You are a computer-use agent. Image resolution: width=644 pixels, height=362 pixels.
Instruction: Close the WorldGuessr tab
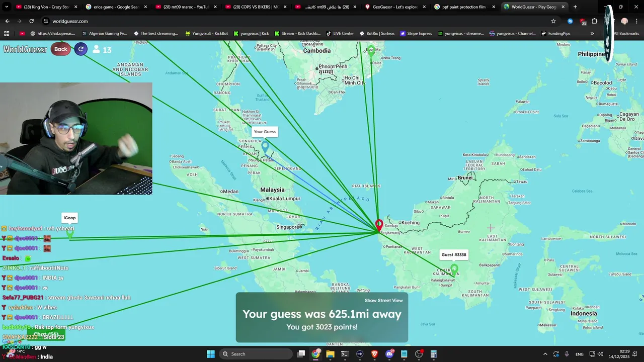(x=563, y=7)
